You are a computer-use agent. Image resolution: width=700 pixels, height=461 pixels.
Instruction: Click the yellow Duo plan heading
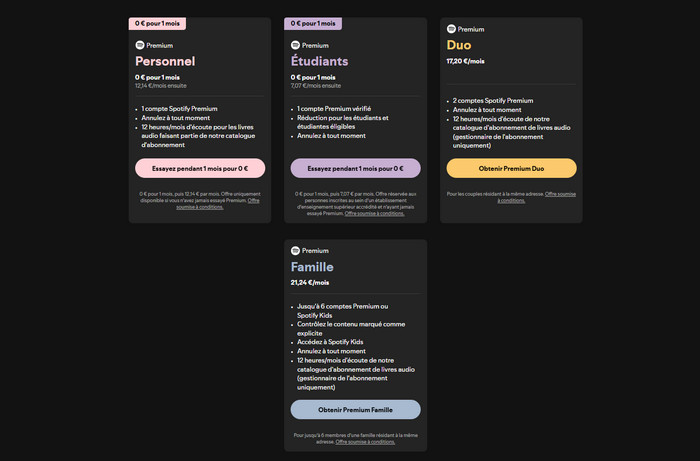[460, 45]
